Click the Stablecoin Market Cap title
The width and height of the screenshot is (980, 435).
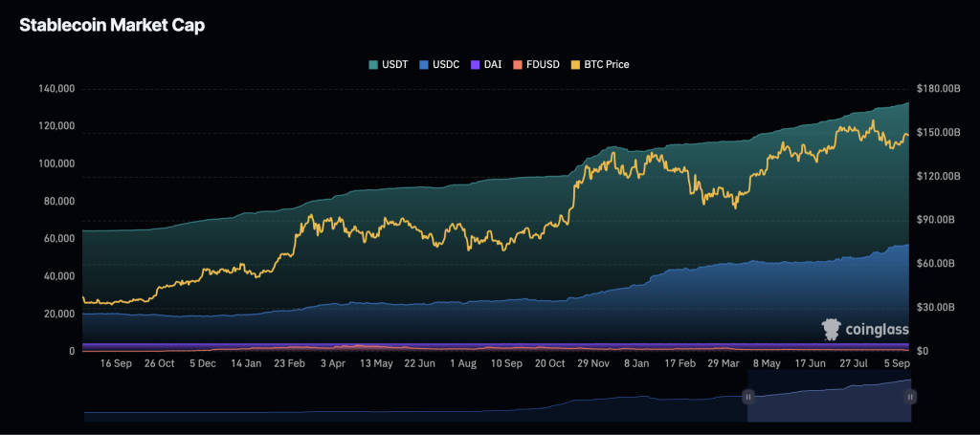coord(112,26)
